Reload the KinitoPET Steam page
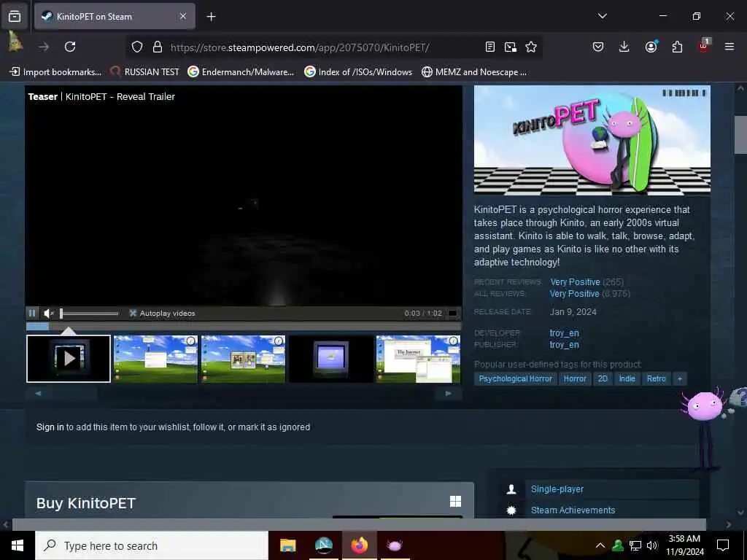747x560 pixels. click(x=70, y=47)
